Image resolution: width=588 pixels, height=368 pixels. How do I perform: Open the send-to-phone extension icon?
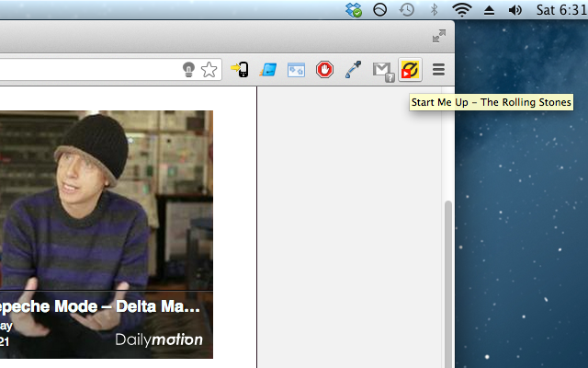240,70
